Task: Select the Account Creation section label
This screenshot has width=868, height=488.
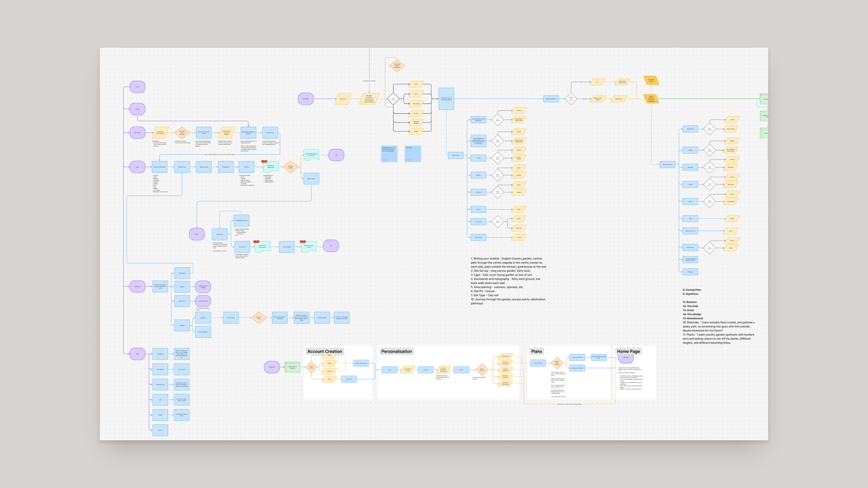Action: [325, 351]
